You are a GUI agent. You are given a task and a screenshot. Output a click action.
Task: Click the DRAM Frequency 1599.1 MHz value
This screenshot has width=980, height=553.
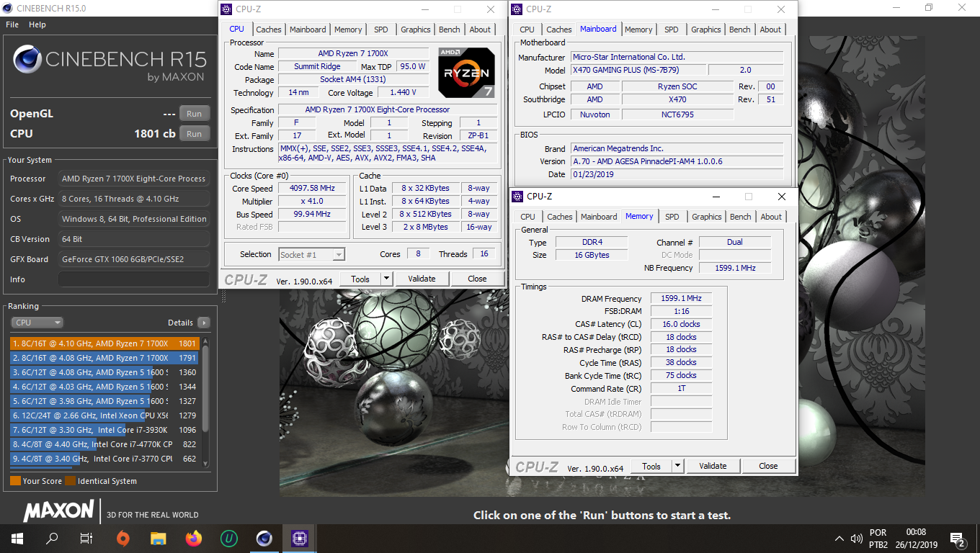point(681,298)
